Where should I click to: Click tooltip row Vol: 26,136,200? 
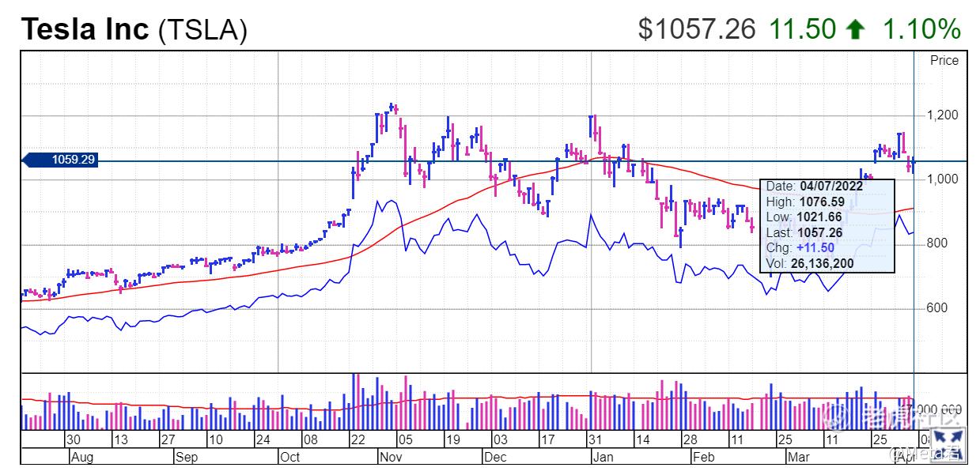point(809,263)
